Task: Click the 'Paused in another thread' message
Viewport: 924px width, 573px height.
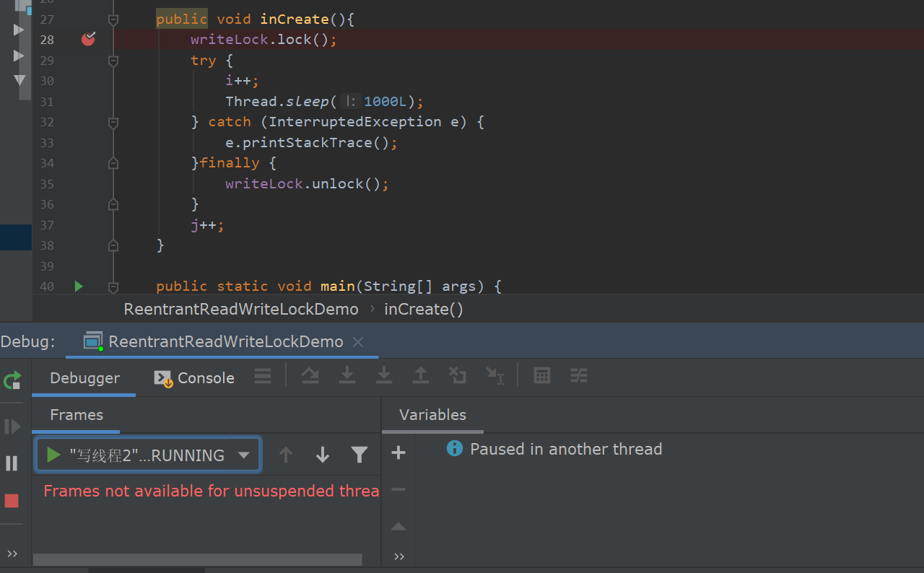Action: coord(566,449)
